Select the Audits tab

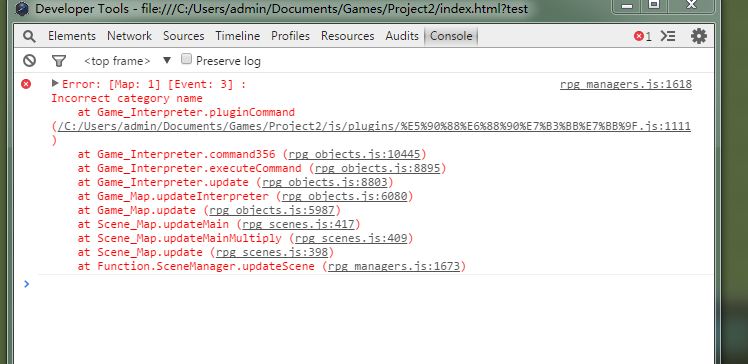(402, 36)
